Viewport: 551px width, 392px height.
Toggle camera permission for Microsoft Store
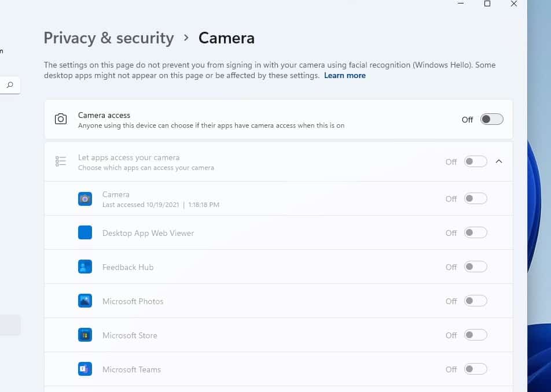476,335
